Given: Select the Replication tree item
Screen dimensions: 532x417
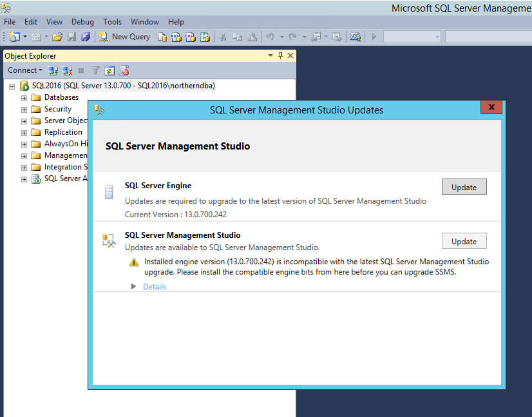Looking at the screenshot, I should 63,132.
